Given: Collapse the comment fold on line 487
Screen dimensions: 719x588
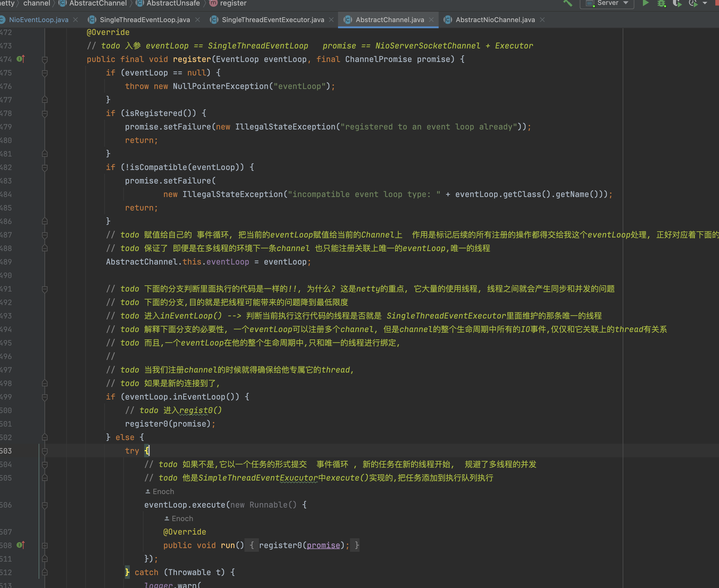Looking at the screenshot, I should tap(45, 235).
